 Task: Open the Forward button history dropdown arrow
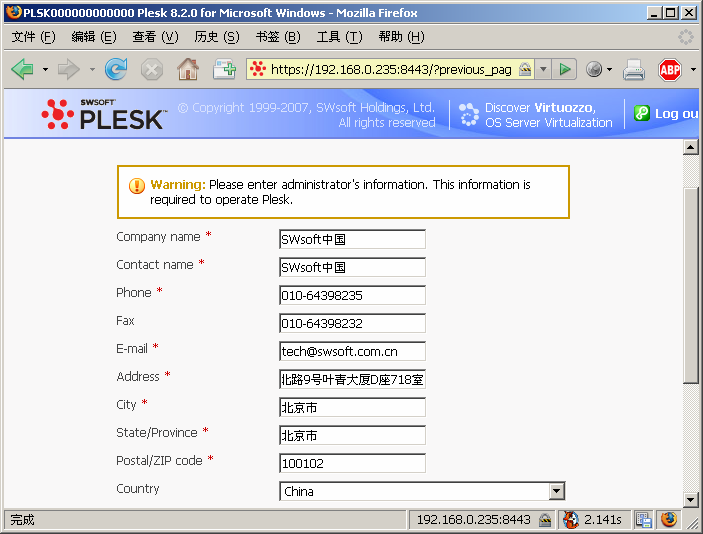tap(92, 69)
